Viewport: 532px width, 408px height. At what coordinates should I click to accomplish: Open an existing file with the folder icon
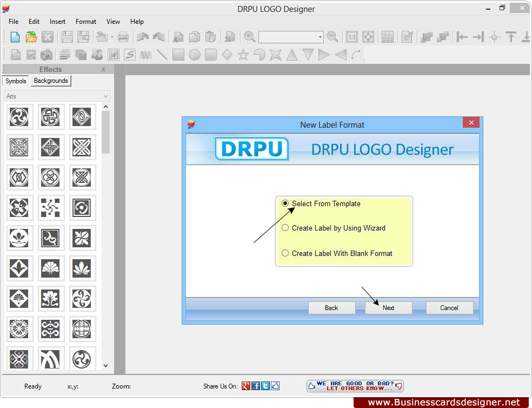[31, 37]
